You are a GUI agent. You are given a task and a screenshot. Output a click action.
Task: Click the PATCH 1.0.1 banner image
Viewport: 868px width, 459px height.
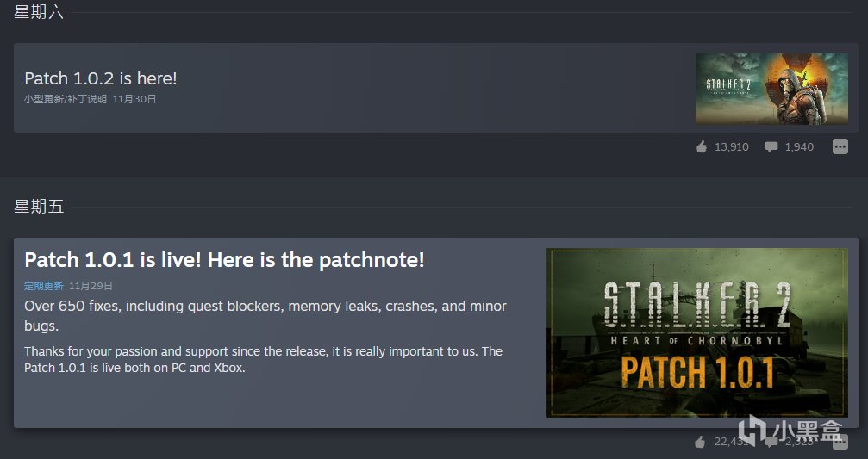[x=697, y=332]
